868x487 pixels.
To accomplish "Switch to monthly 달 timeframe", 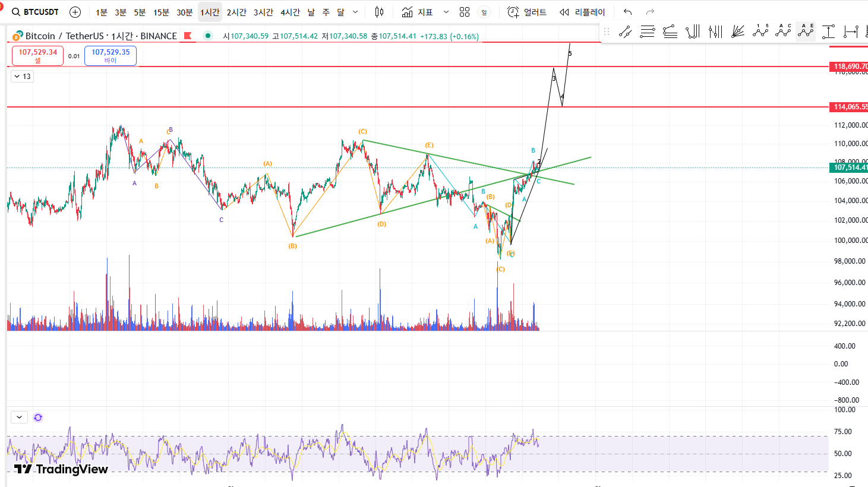I will [340, 12].
